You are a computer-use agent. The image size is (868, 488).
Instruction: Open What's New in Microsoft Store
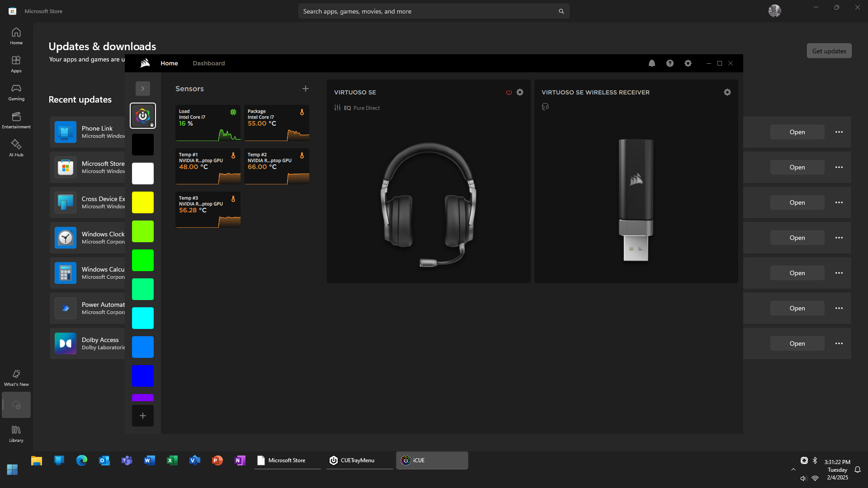coord(16,378)
